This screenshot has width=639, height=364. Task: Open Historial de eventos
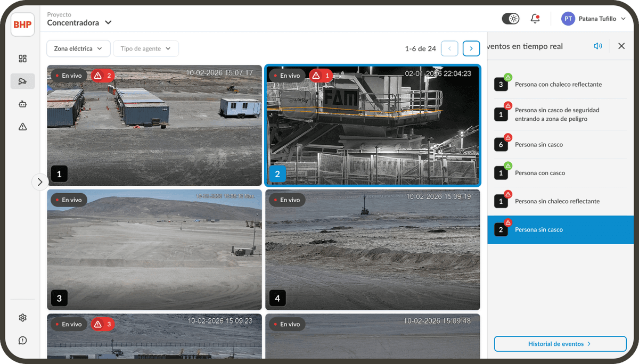click(x=560, y=344)
